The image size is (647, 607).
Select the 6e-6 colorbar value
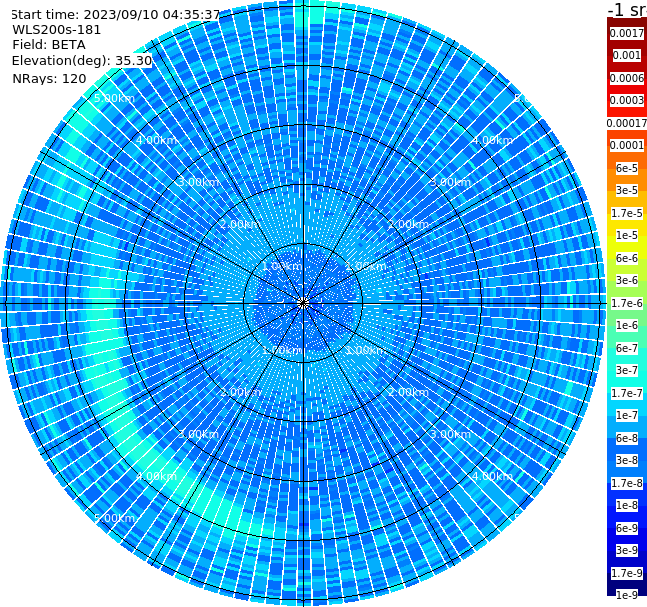tap(627, 258)
